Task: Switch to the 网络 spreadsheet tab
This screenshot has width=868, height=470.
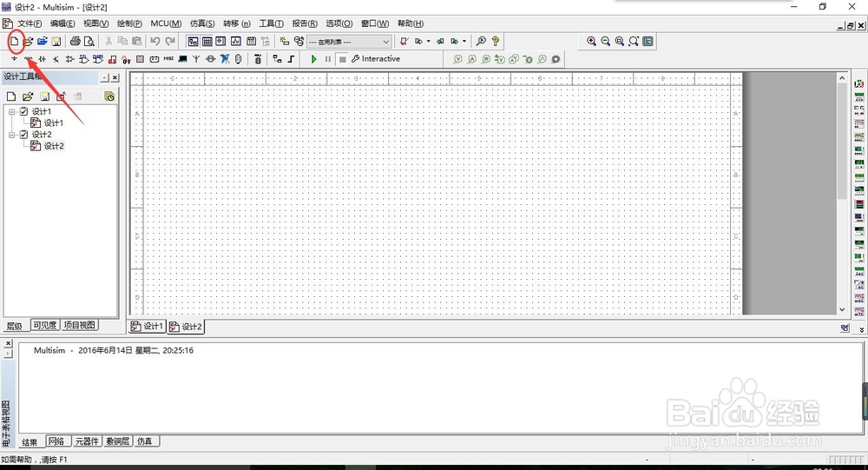Action: coord(56,441)
